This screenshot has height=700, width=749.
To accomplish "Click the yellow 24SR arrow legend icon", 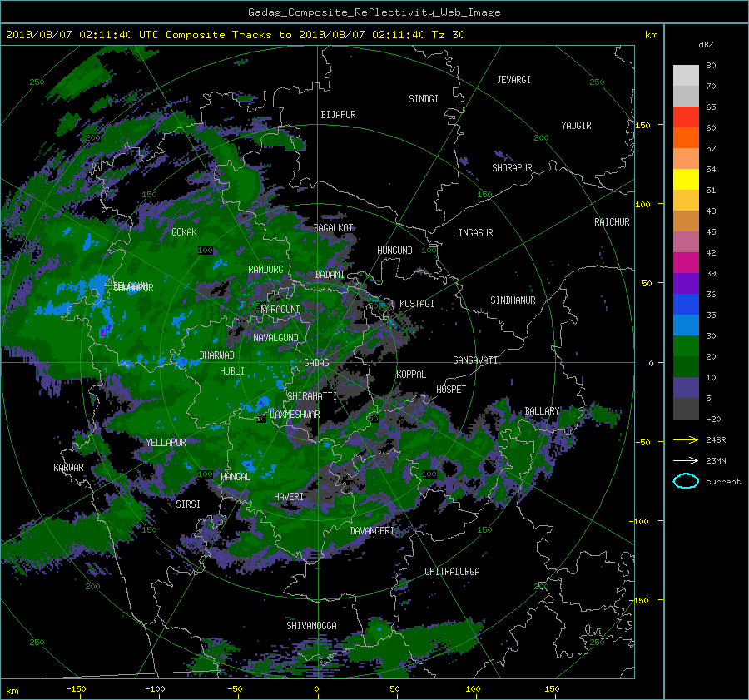I will 686,439.
